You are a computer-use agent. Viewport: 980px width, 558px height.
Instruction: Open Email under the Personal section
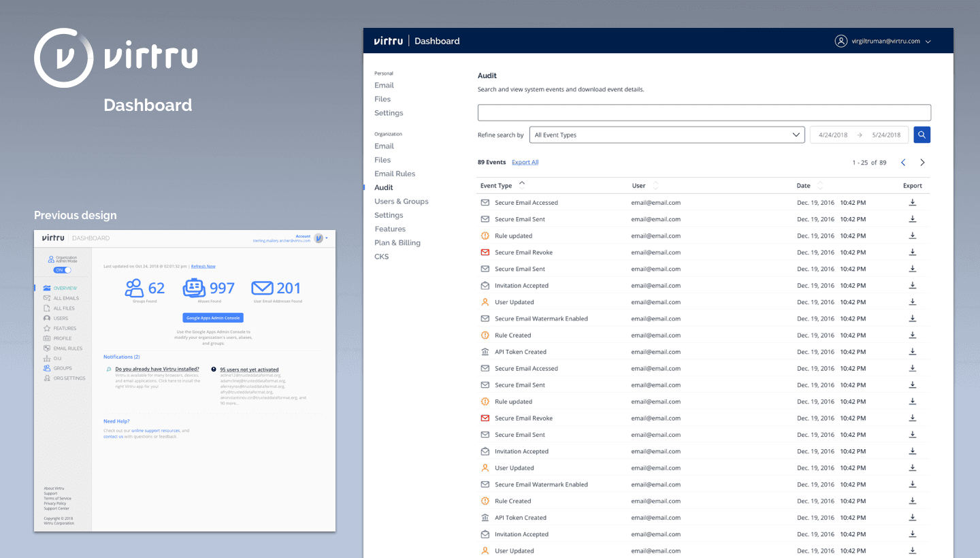[384, 85]
